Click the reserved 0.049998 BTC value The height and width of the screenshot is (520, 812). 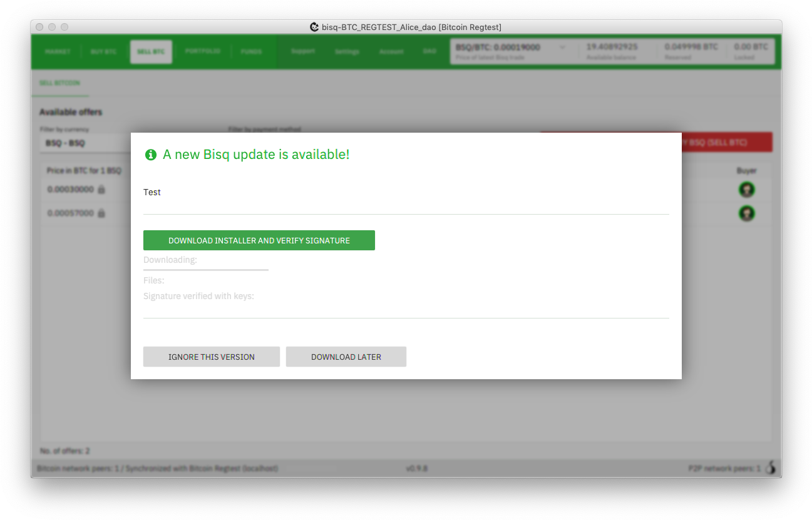(x=691, y=47)
